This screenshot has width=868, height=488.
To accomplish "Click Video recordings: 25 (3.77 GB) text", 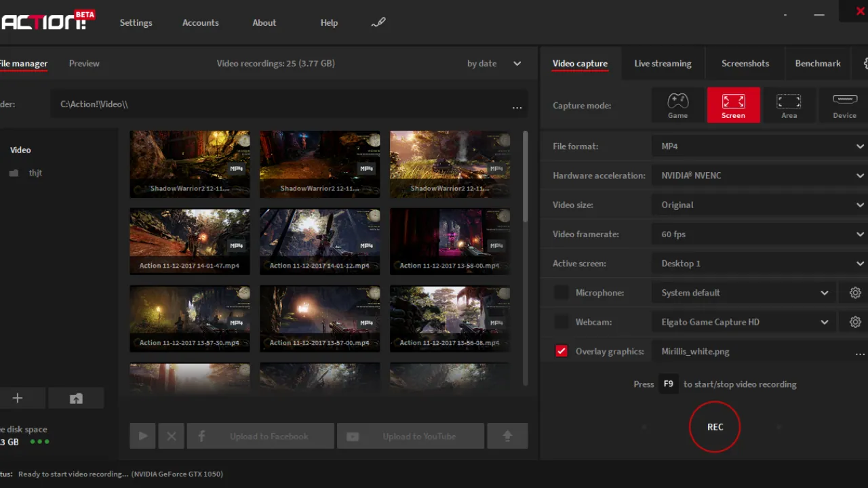I will tap(275, 64).
